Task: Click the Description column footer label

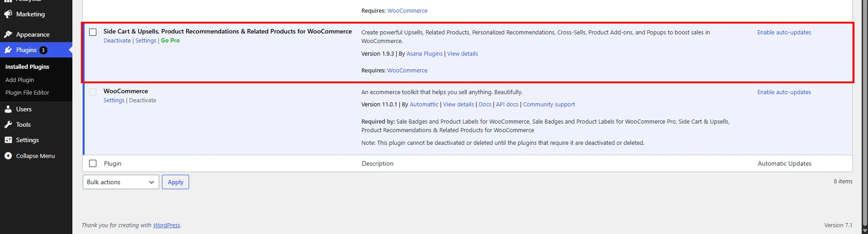Action: click(378, 163)
